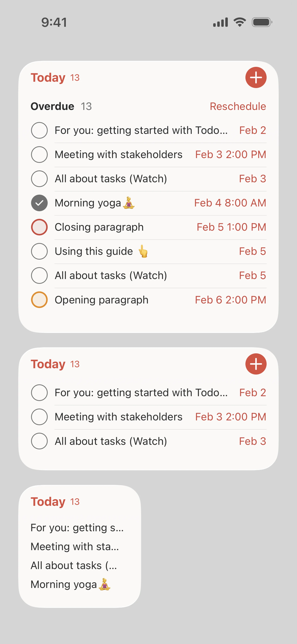
Task: Open All about tasks (Watch) in medium widget
Action: pos(111,441)
